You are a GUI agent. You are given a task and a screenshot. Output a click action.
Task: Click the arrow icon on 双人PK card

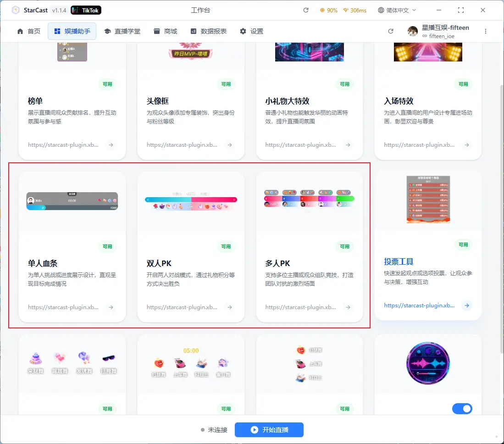(230, 307)
